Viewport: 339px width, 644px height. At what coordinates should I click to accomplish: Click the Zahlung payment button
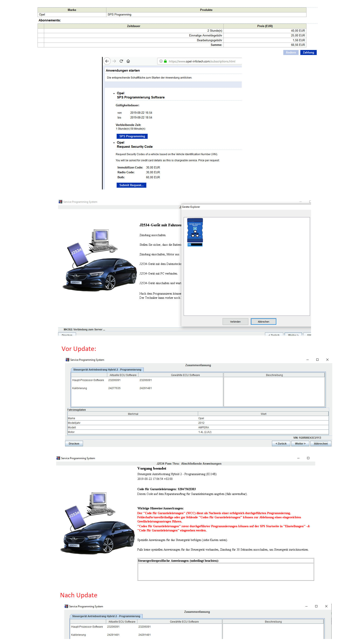308,53
